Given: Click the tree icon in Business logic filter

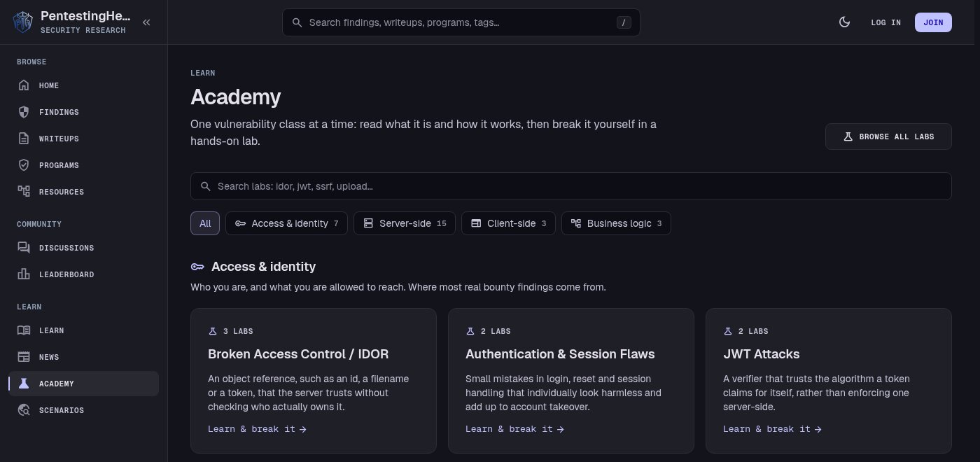Looking at the screenshot, I should click(x=576, y=223).
